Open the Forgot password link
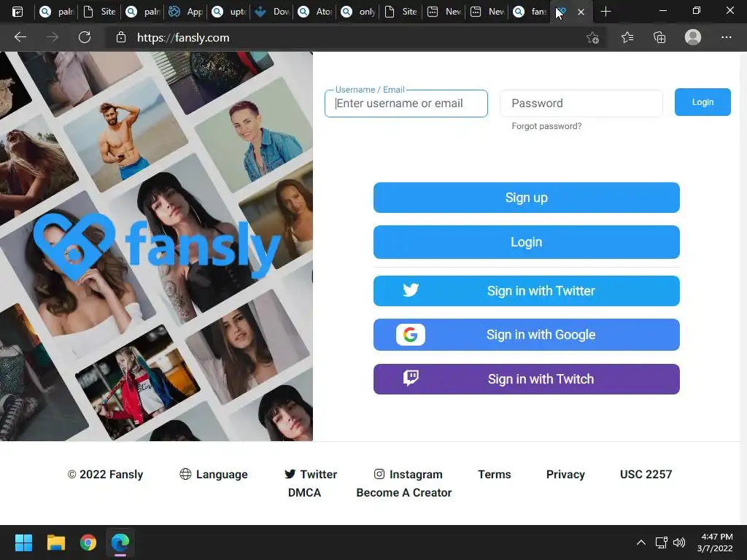 pos(546,126)
